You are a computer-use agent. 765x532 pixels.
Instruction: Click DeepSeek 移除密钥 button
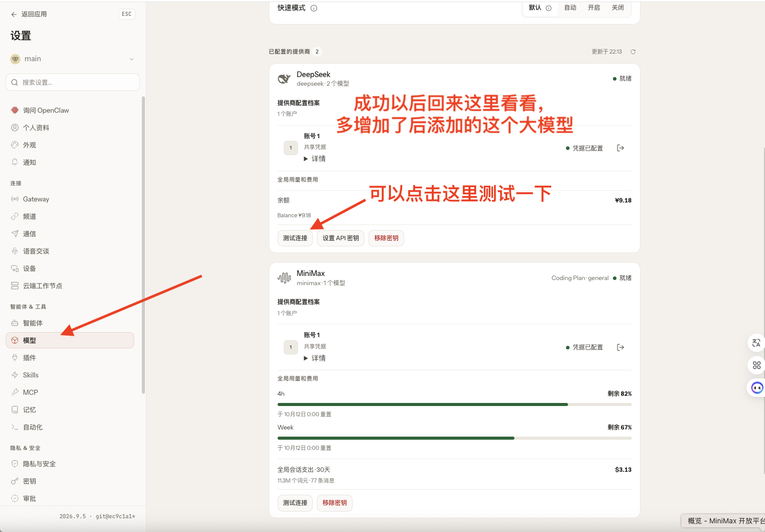click(386, 238)
